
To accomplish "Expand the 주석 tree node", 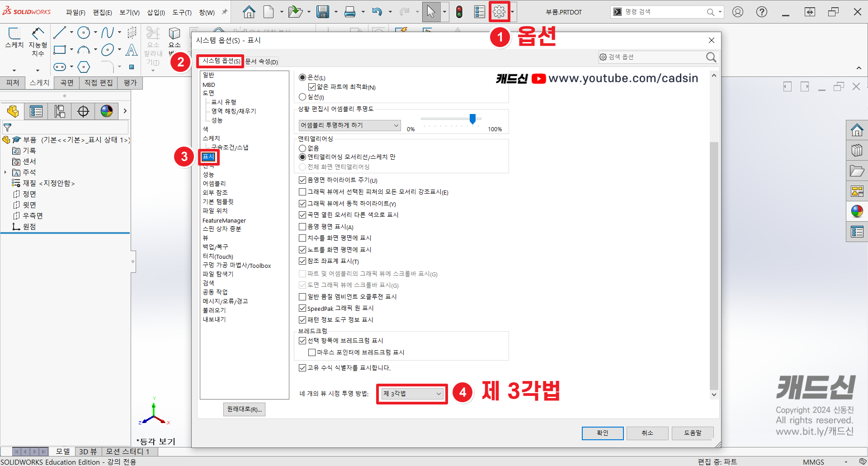I will click(x=5, y=172).
